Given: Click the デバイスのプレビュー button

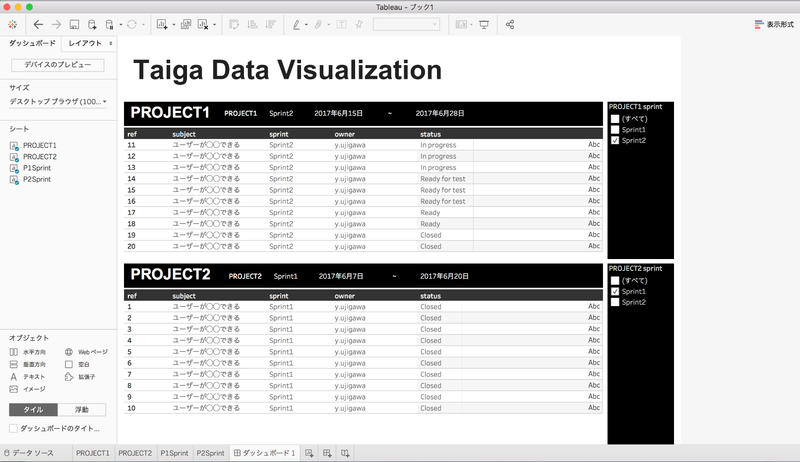Looking at the screenshot, I should click(x=58, y=65).
